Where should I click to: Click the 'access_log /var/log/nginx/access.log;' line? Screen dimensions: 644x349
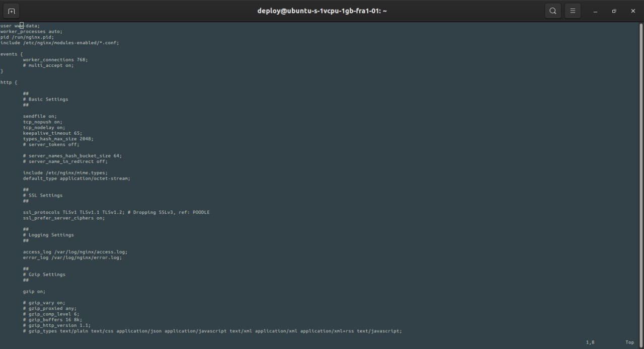tap(75, 252)
